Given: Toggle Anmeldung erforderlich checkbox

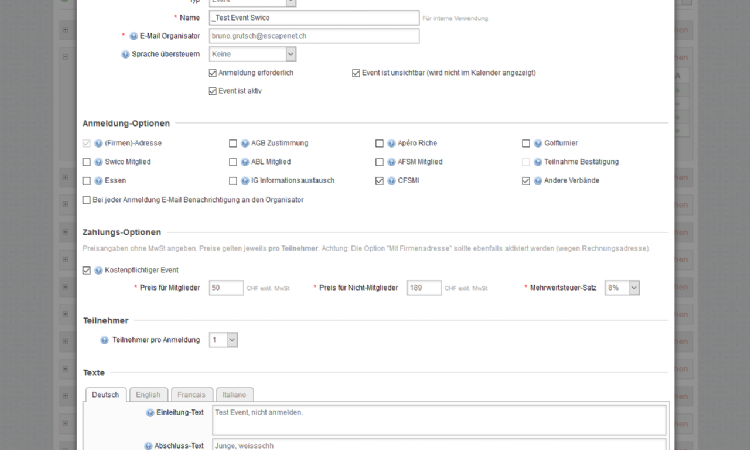Looking at the screenshot, I should [x=213, y=73].
